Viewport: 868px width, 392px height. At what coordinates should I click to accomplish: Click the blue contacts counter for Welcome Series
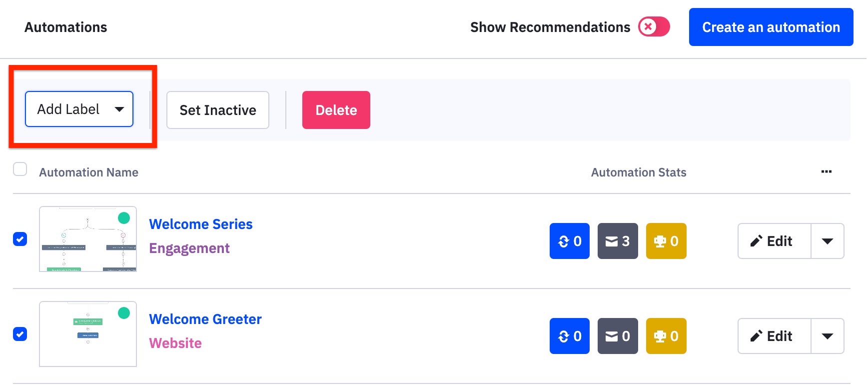569,241
